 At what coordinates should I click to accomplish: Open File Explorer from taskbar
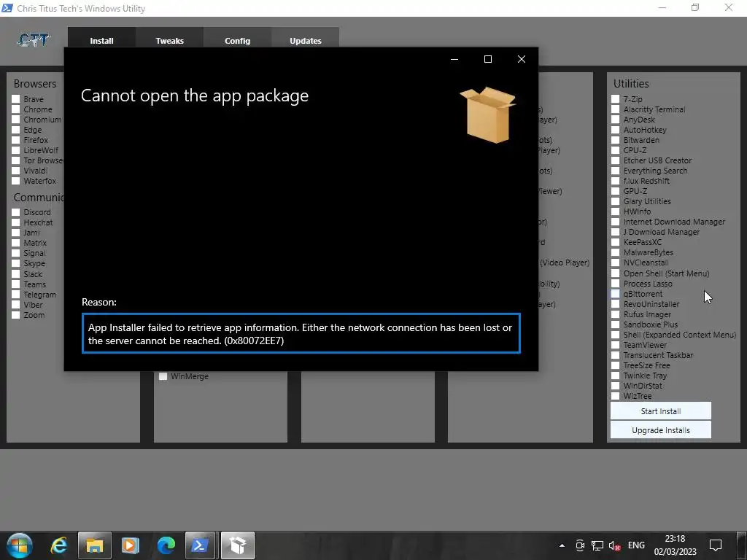[x=94, y=545]
